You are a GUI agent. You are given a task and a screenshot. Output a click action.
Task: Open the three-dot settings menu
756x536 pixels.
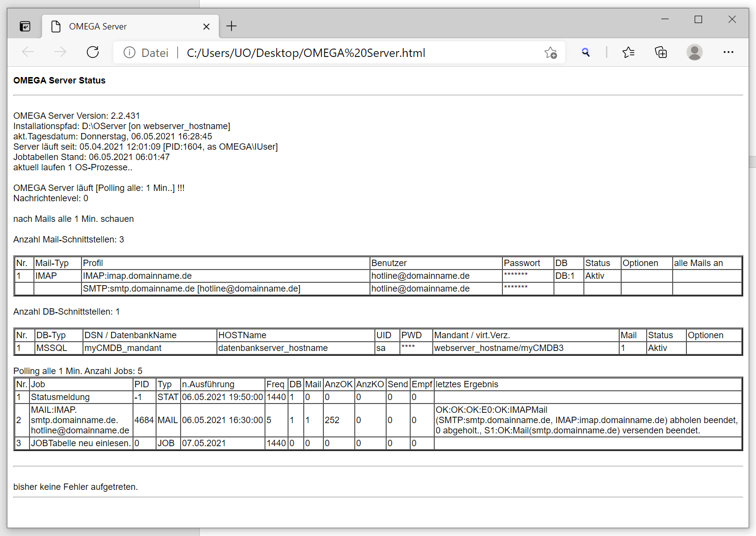[x=728, y=52]
